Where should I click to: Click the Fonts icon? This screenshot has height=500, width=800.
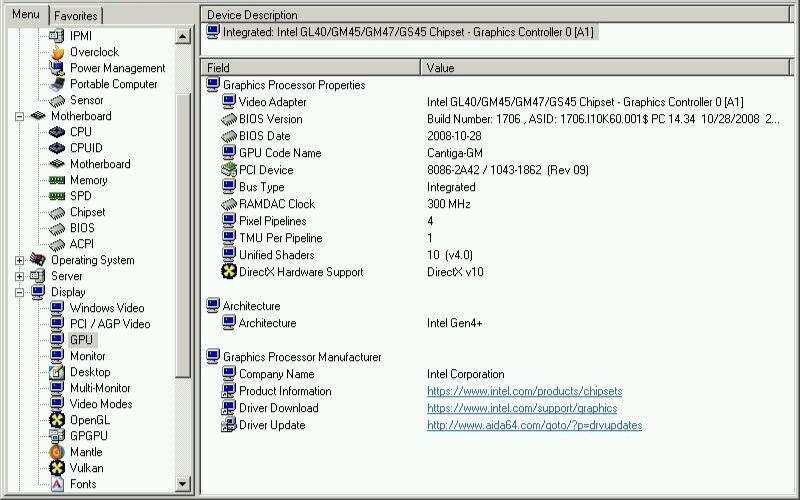click(57, 484)
